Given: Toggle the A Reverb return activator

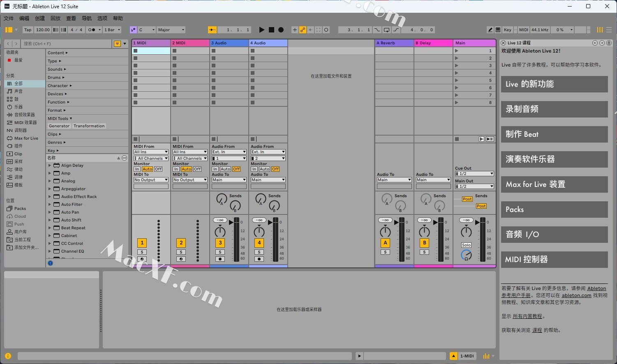Looking at the screenshot, I should [386, 243].
